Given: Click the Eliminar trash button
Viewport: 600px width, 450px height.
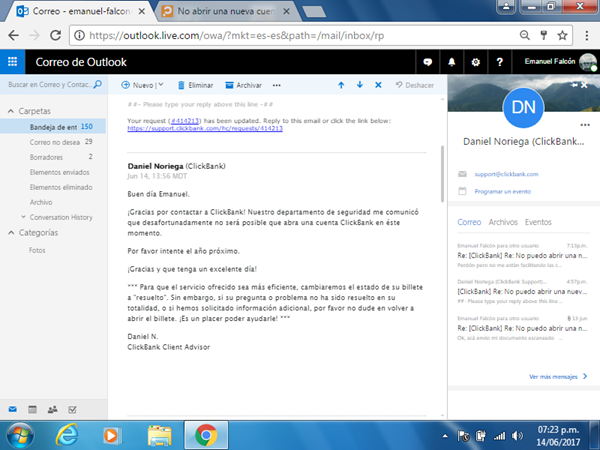Looking at the screenshot, I should pyautogui.click(x=196, y=85).
